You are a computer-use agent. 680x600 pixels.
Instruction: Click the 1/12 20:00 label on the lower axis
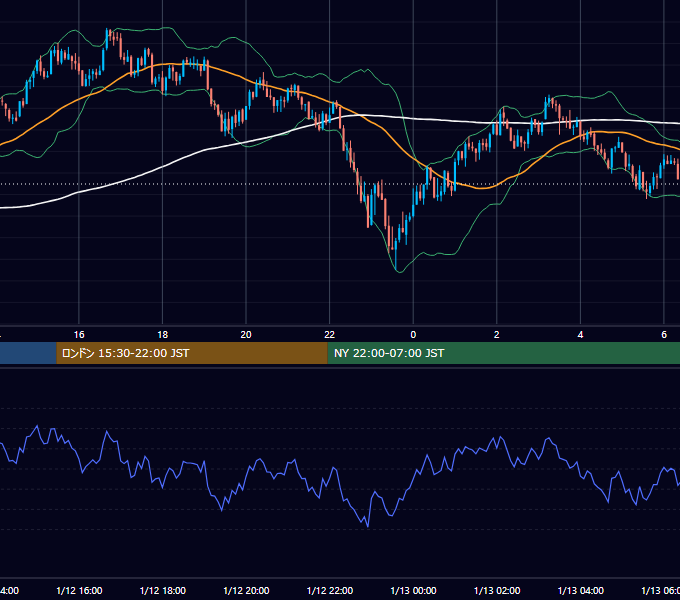coord(246,590)
